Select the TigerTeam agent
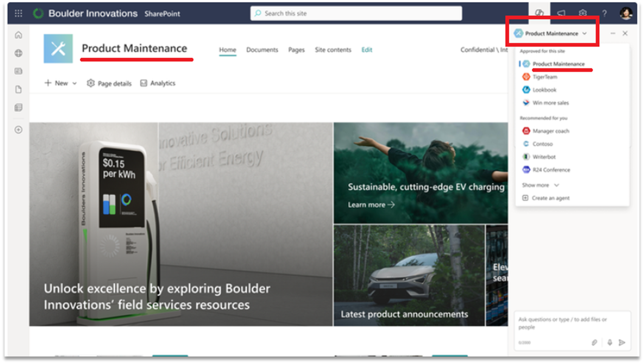The image size is (644, 364). pos(544,77)
